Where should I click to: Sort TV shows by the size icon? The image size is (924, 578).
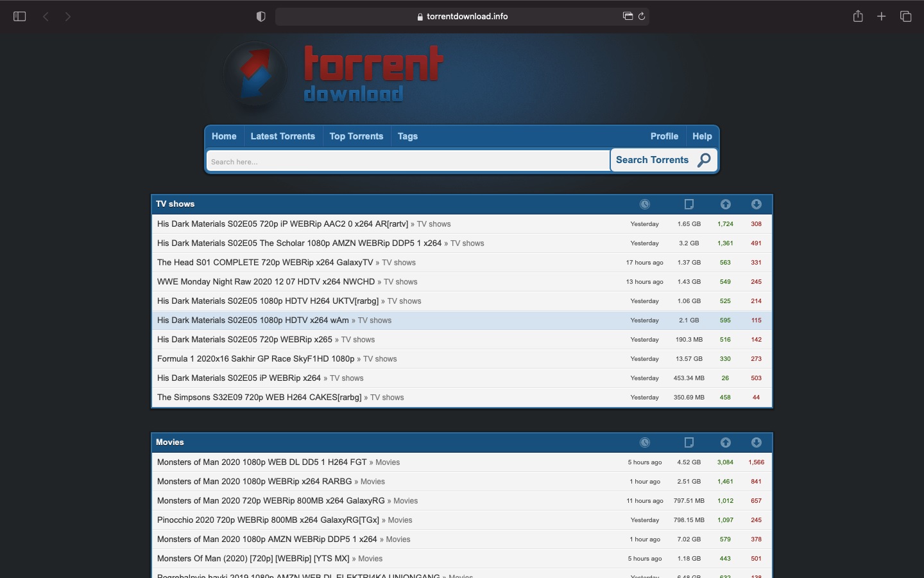(x=689, y=204)
